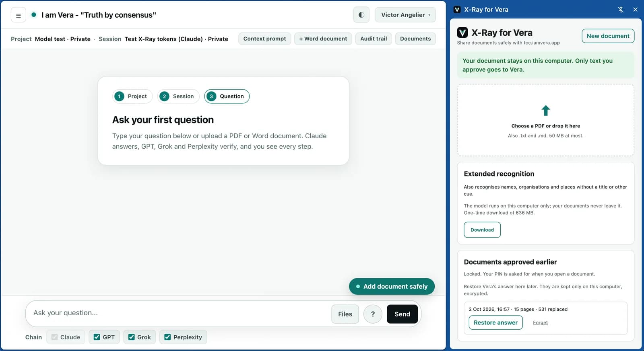Pin the X-Ray for Vera panel

click(621, 10)
